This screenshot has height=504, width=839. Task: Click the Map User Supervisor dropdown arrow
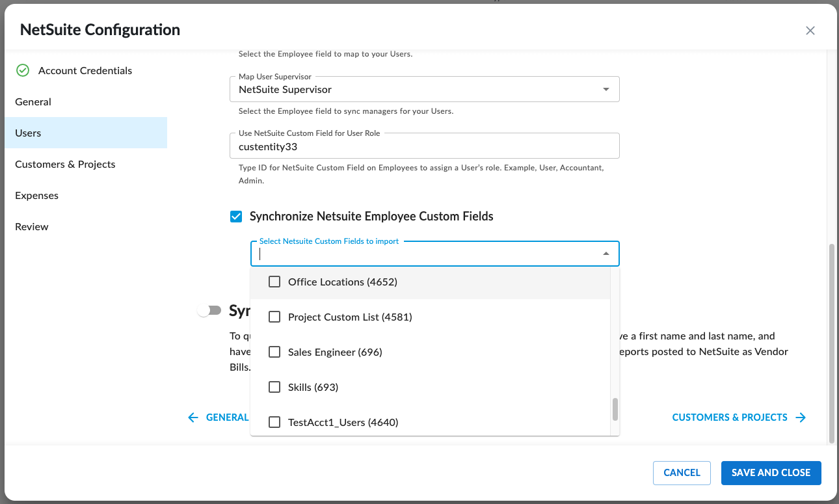[x=606, y=89]
